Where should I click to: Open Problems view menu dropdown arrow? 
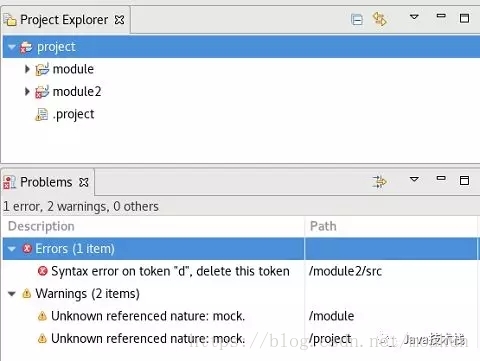[x=414, y=179]
